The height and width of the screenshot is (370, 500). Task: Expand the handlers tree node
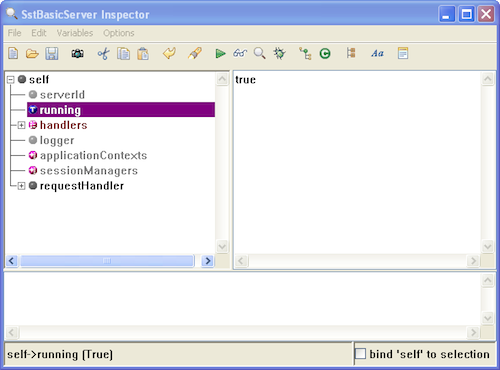[21, 125]
